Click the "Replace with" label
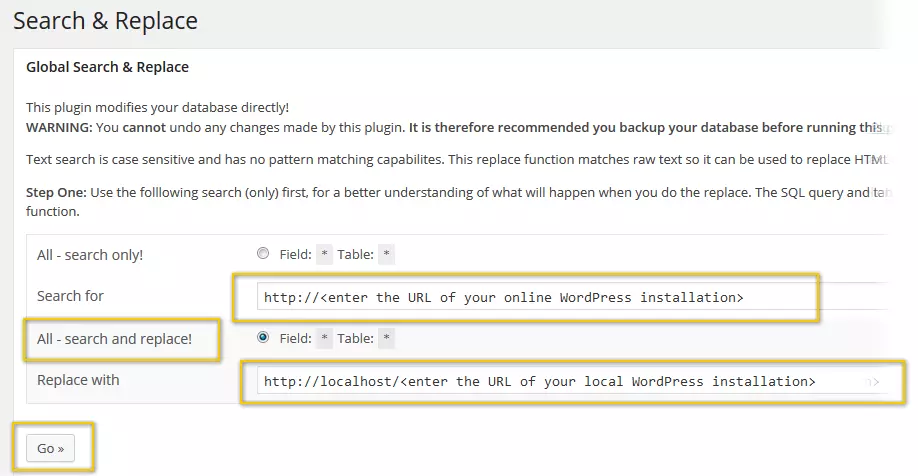 [78, 380]
